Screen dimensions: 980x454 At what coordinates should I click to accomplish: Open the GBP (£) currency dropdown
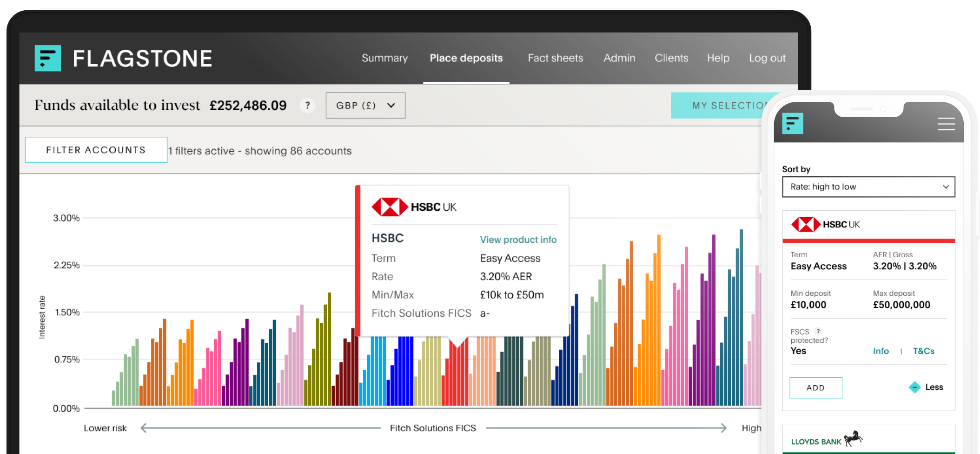[x=365, y=106]
